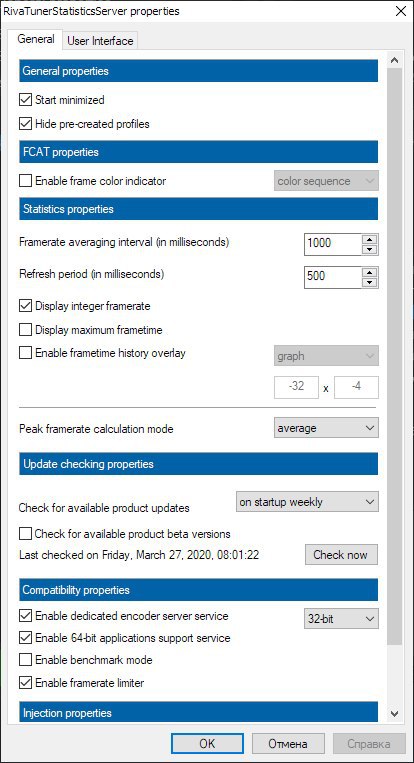
Task: Enable benchmark mode checkbox
Action: tap(25, 660)
